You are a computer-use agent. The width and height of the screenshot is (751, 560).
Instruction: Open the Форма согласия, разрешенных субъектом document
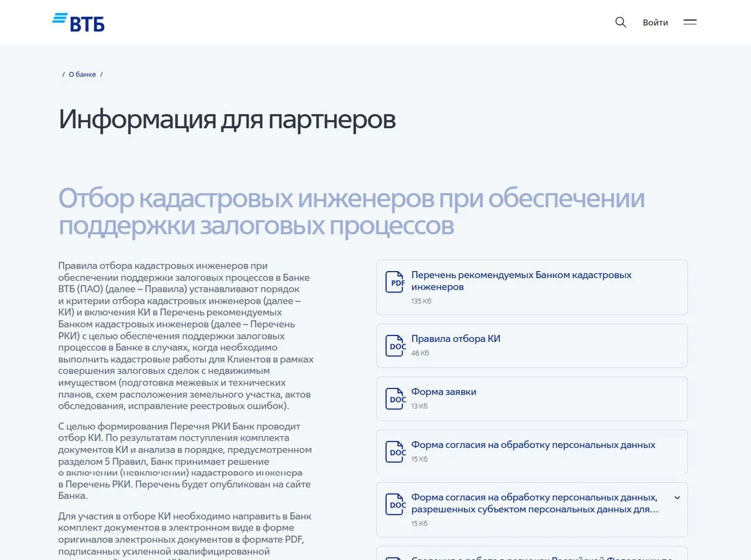(x=532, y=510)
